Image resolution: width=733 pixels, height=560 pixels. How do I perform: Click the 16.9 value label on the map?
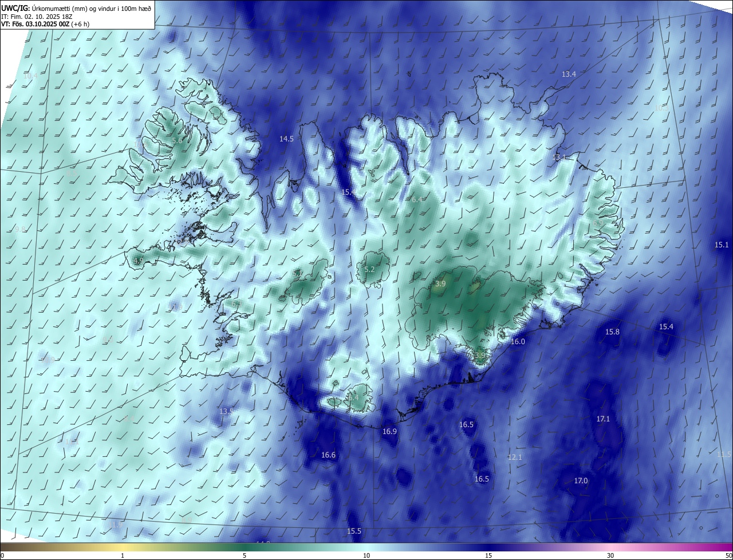pyautogui.click(x=389, y=431)
